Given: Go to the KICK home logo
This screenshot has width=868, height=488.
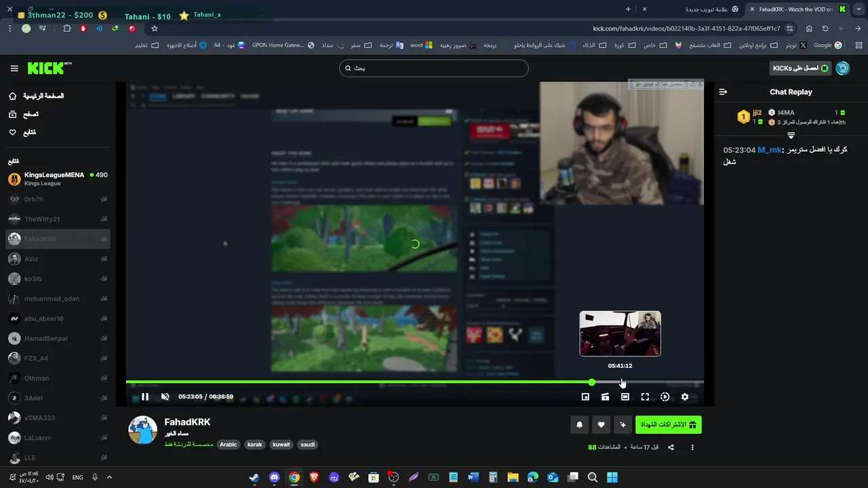Looking at the screenshot, I should [x=49, y=68].
